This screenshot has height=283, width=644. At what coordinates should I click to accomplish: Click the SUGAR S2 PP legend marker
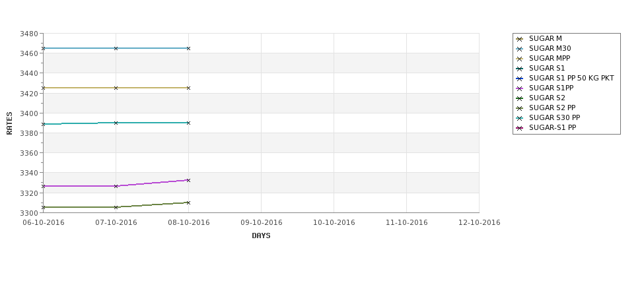520,108
